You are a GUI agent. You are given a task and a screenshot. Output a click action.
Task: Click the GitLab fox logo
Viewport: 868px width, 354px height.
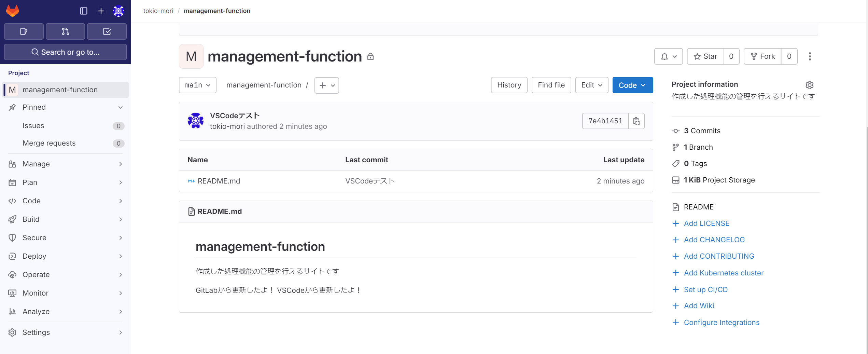(x=13, y=11)
